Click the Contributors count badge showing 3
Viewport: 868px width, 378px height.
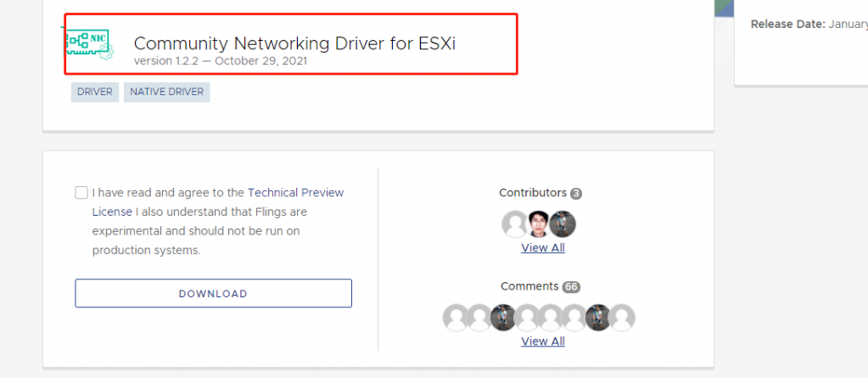(x=576, y=194)
